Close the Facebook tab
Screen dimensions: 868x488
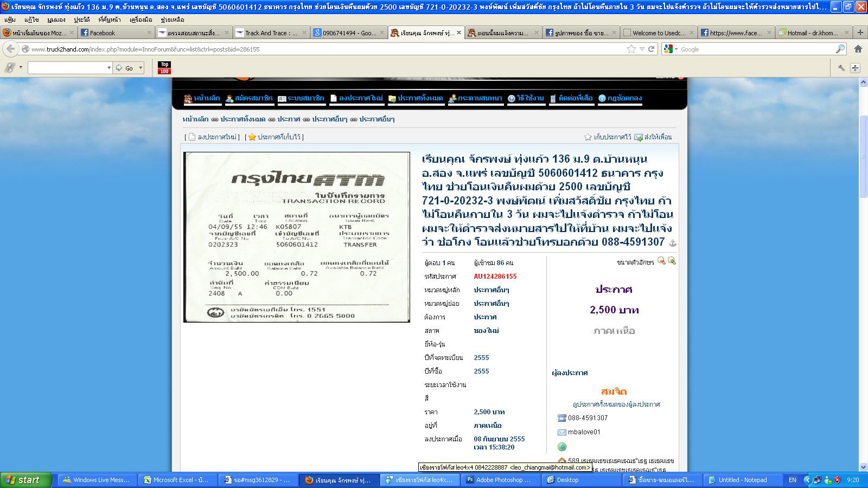[148, 33]
